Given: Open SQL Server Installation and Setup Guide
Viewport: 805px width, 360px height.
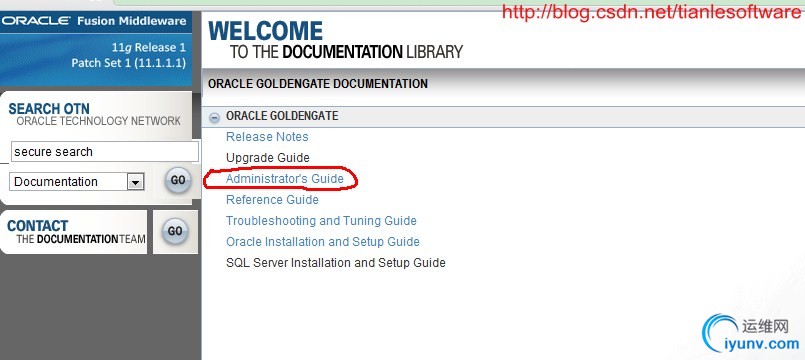Looking at the screenshot, I should coord(336,263).
